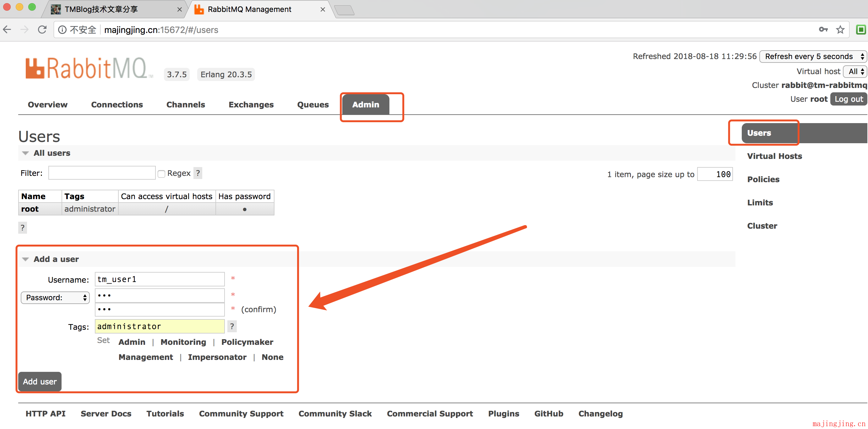
Task: Click help question mark below users table
Action: (x=23, y=228)
